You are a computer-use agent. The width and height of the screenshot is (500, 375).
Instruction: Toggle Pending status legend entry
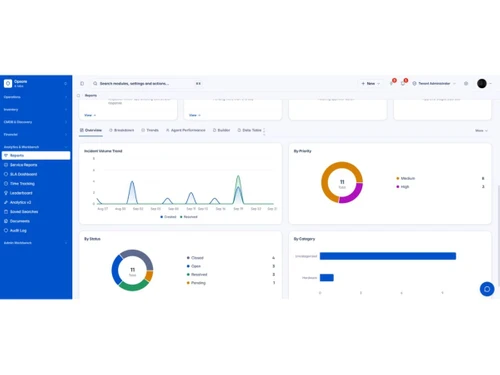(x=196, y=283)
